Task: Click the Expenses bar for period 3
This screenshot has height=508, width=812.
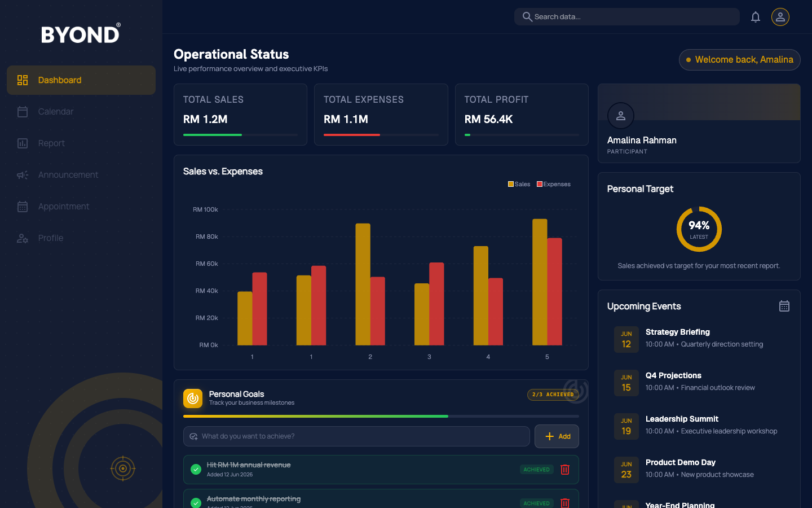Action: click(436, 304)
